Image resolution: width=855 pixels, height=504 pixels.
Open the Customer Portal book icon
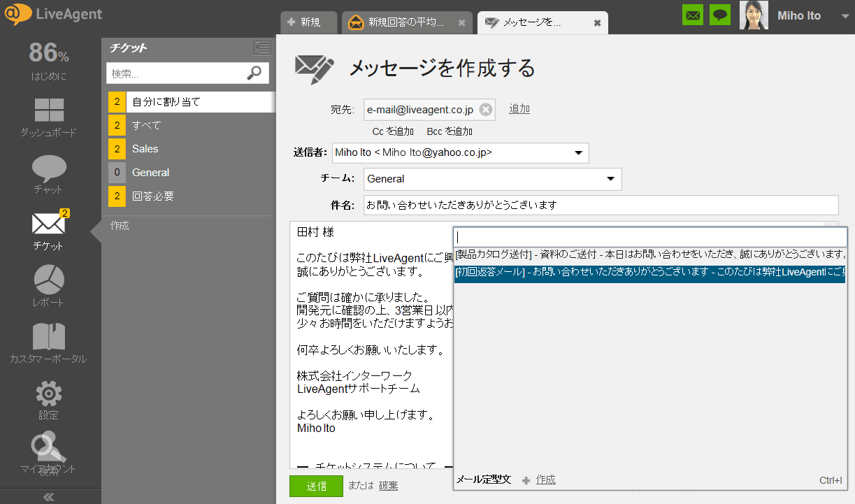(x=49, y=337)
